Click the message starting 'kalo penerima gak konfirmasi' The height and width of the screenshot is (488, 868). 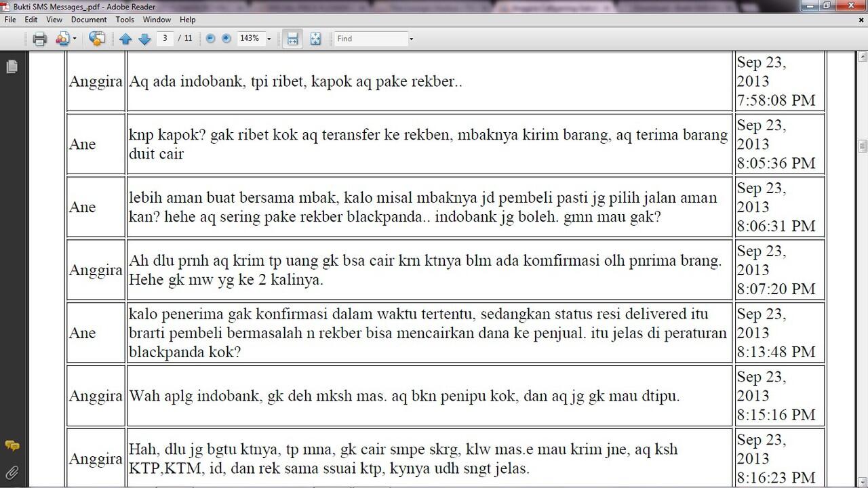pos(428,333)
